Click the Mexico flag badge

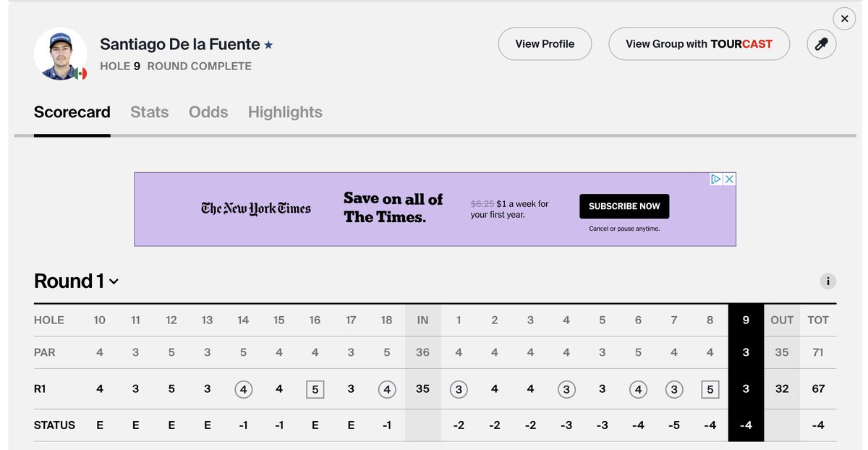(81, 73)
